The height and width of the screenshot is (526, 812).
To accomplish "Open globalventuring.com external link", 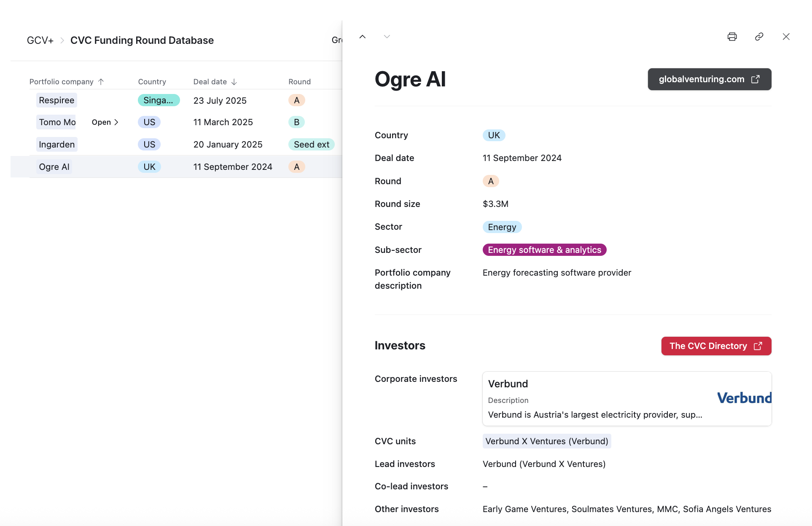I will tap(709, 79).
